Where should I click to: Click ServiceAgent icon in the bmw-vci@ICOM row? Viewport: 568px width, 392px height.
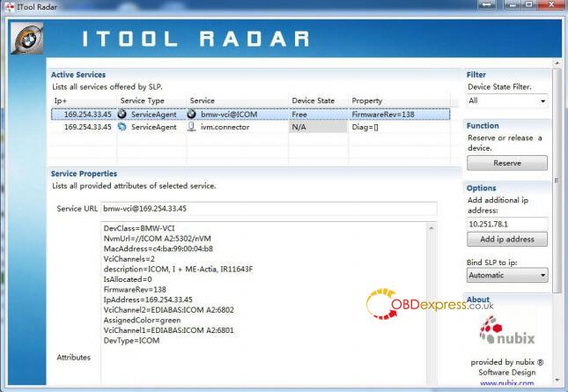point(122,115)
